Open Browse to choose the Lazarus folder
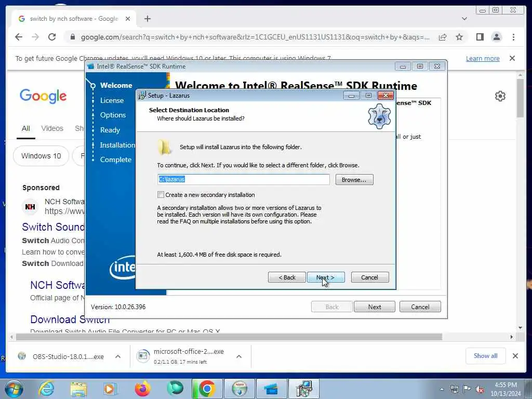The image size is (532, 399). tap(354, 179)
